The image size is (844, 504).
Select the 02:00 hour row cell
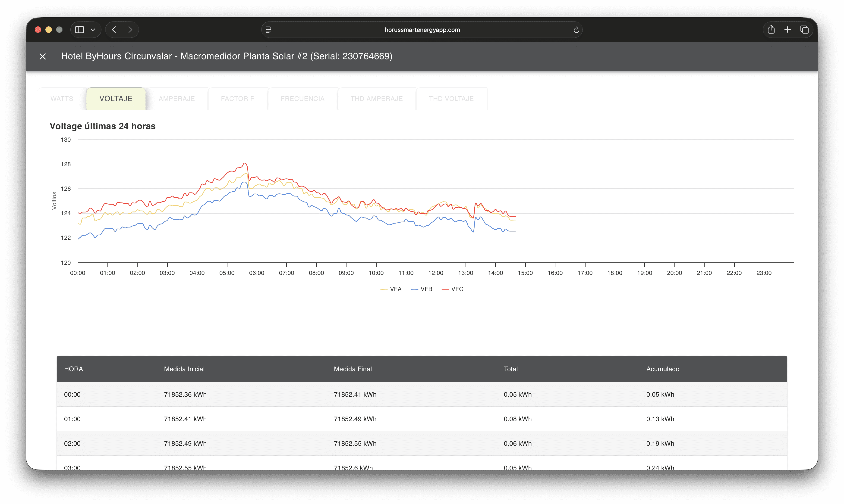point(72,444)
